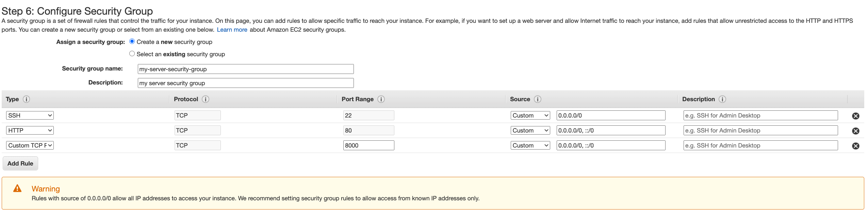The height and width of the screenshot is (216, 868).
Task: Select Create a new security group
Action: [132, 42]
